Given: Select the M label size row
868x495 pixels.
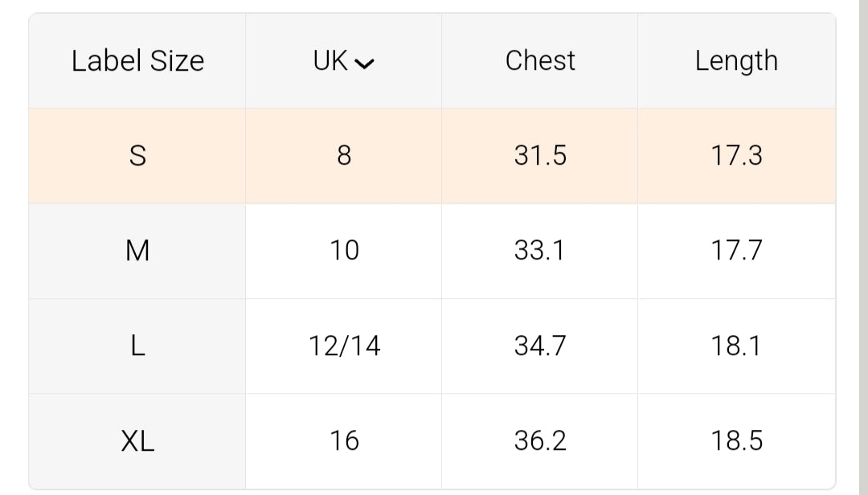Looking at the screenshot, I should 137,251.
